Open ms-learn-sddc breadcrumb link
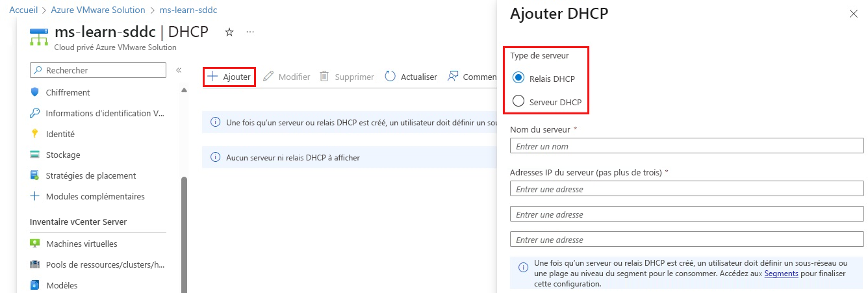 click(188, 10)
